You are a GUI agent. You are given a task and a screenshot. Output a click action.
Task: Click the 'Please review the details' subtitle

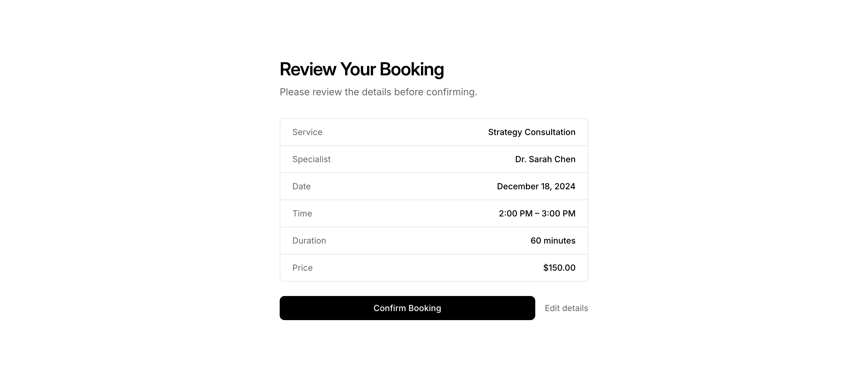(378, 92)
